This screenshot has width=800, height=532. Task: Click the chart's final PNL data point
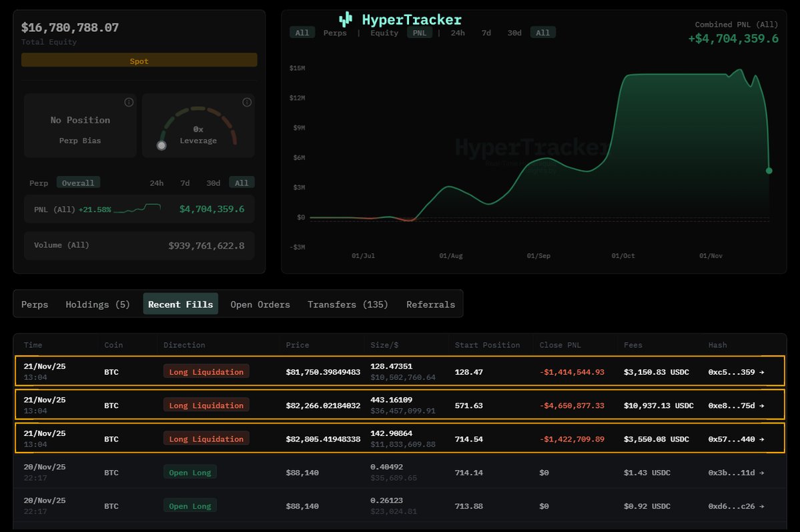click(769, 171)
